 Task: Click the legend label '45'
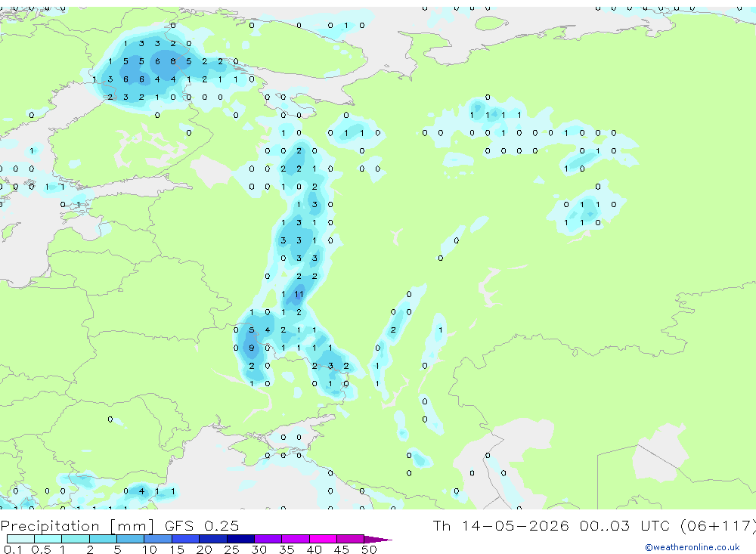342,549
